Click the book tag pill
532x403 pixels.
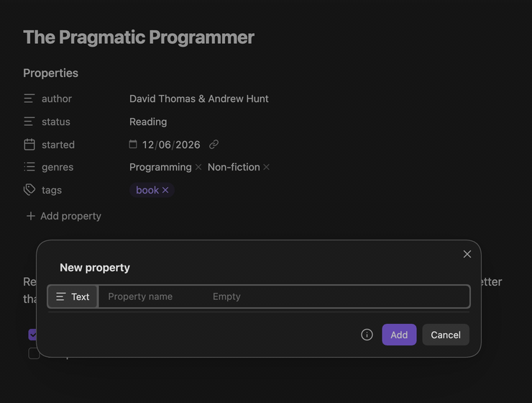tap(152, 190)
